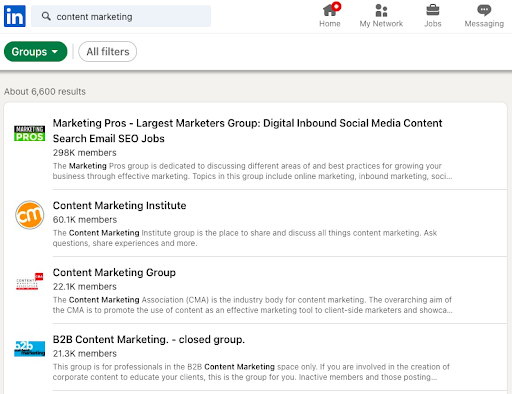Open B2B Content Marketing closed group link
This screenshot has width=512, height=394.
click(149, 339)
